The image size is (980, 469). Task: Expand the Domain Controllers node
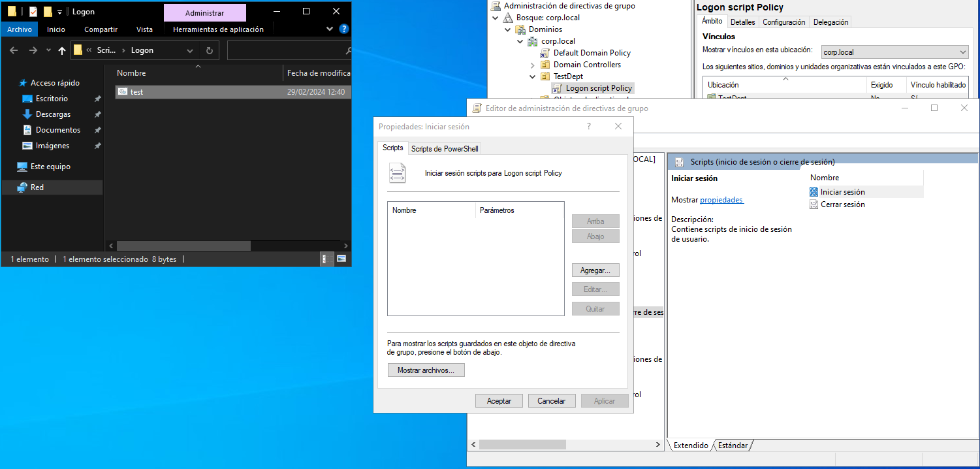pos(533,65)
